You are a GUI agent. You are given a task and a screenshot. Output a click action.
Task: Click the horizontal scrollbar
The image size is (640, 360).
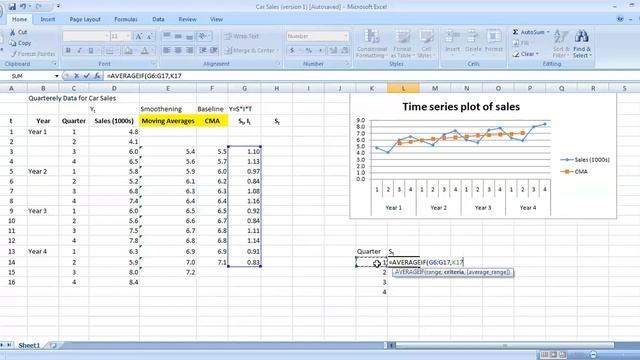504,345
